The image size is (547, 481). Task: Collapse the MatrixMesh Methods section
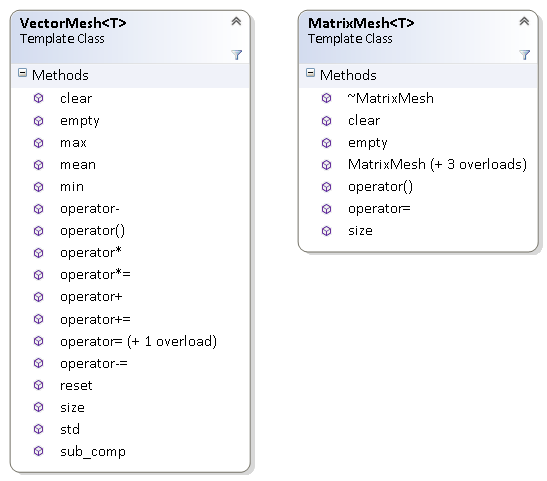click(x=310, y=73)
